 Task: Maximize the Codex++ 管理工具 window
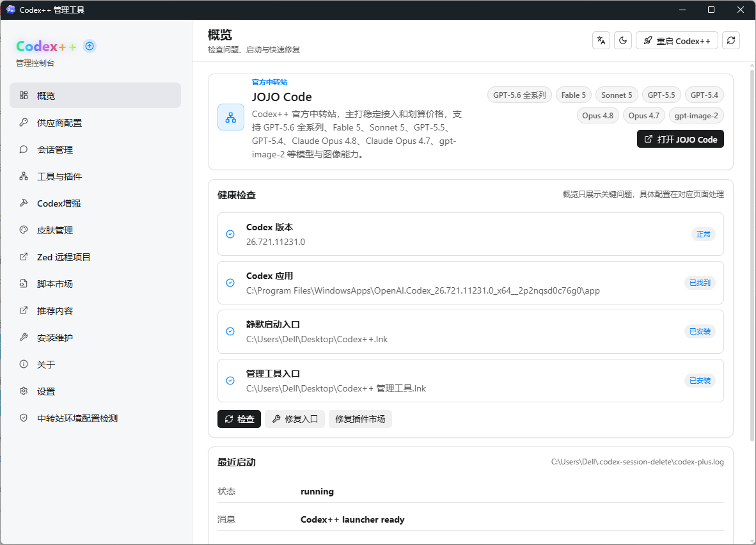pyautogui.click(x=711, y=10)
